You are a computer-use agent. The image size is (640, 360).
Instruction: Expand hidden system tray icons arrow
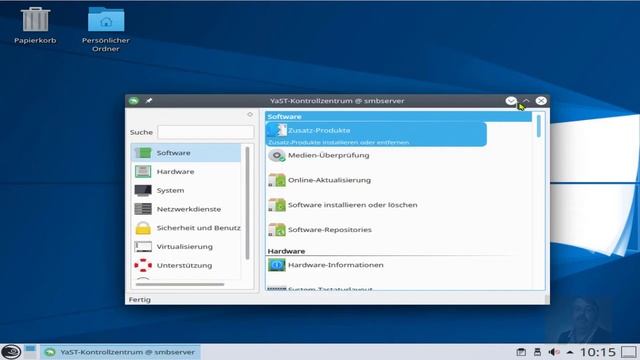[570, 352]
